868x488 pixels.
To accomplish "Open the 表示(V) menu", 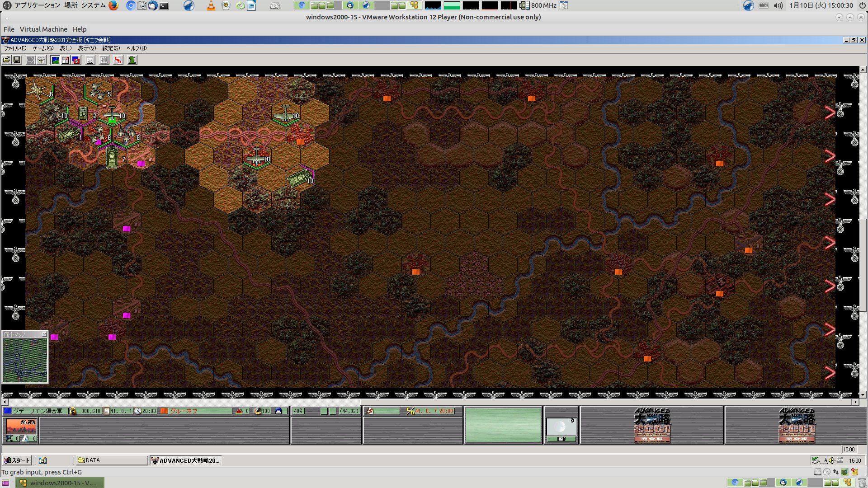I will (87, 48).
